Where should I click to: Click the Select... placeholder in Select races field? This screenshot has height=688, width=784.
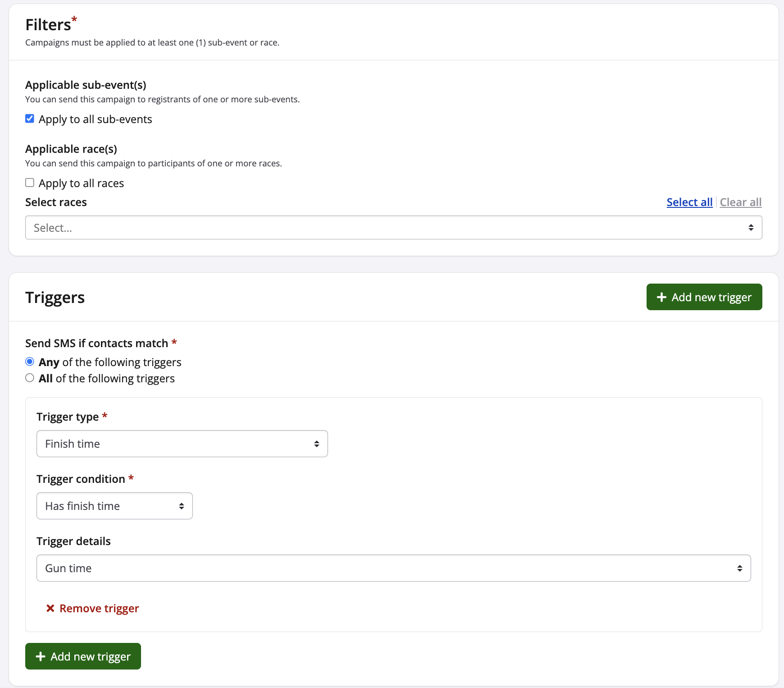[53, 228]
